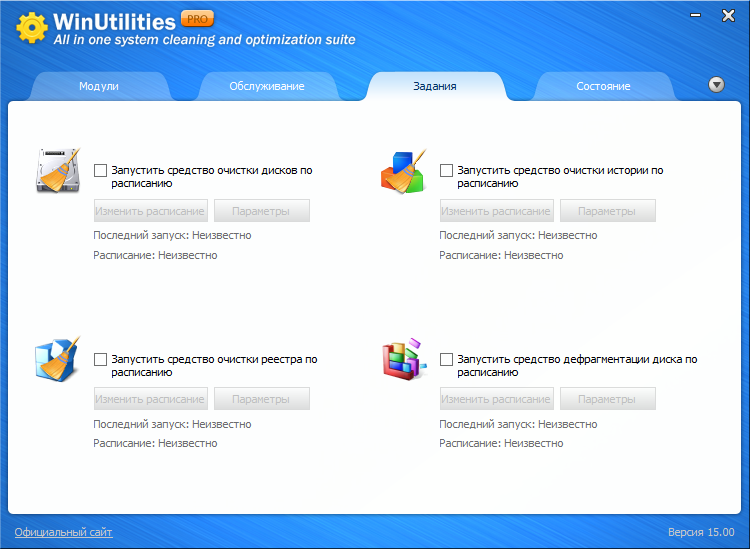Enable scheduled disk cleaner checkbox
This screenshot has height=549, width=750.
click(100, 170)
